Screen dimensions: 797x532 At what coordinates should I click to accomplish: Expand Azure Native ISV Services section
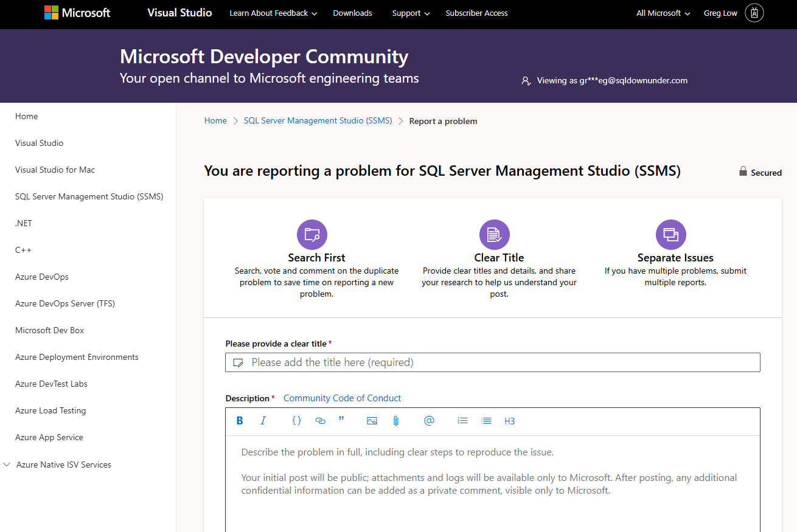(63, 465)
